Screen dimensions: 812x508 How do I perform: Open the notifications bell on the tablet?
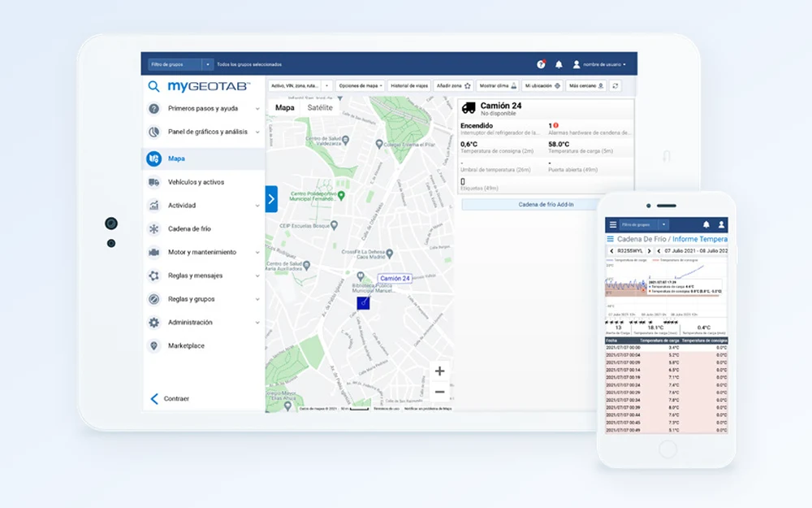tap(559, 64)
